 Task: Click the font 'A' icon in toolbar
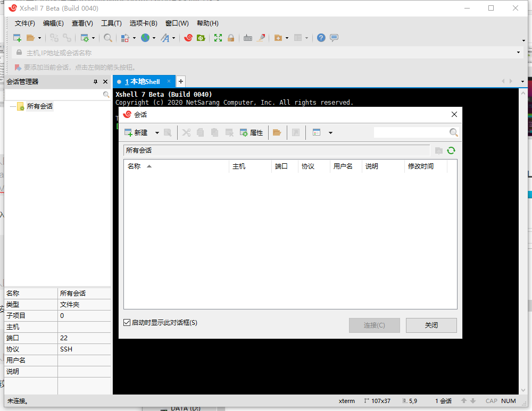click(165, 38)
